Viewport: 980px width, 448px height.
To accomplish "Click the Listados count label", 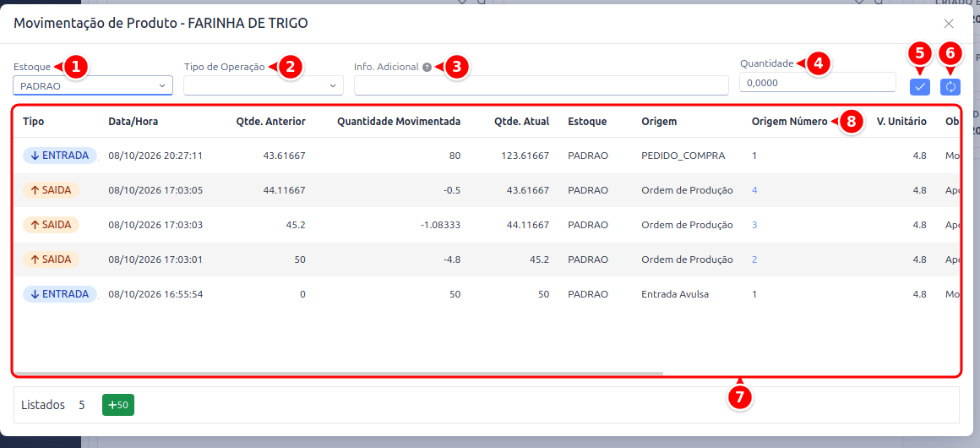I will (x=43, y=405).
